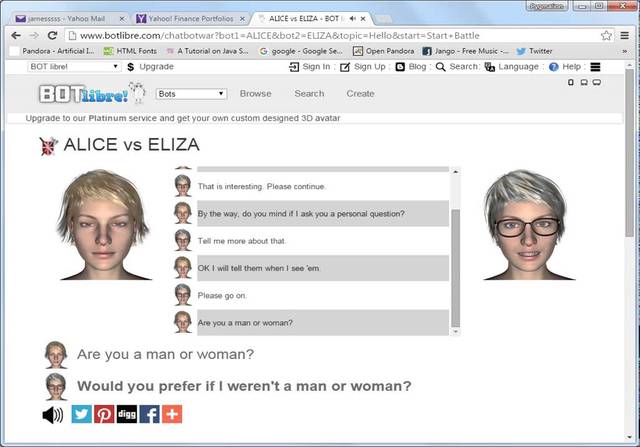Viewport: 640px width, 447px height.
Task: Share on Pinterest icon
Action: coord(104,414)
